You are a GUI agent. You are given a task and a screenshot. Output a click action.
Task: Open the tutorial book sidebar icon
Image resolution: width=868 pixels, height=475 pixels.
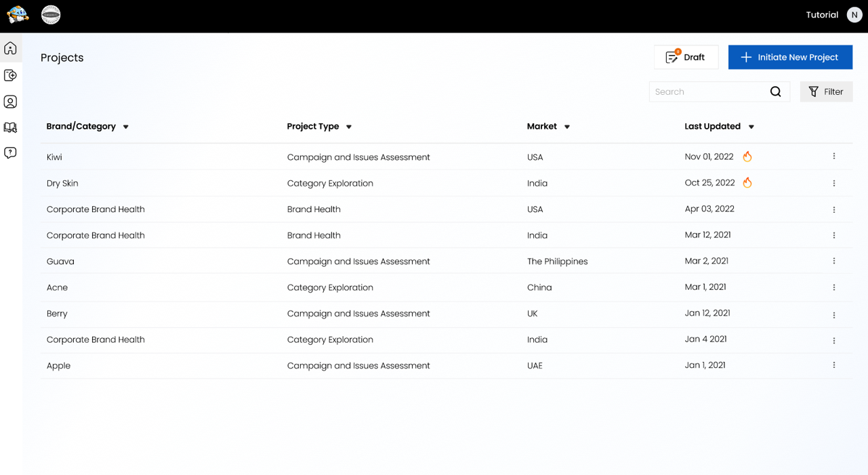(10, 127)
